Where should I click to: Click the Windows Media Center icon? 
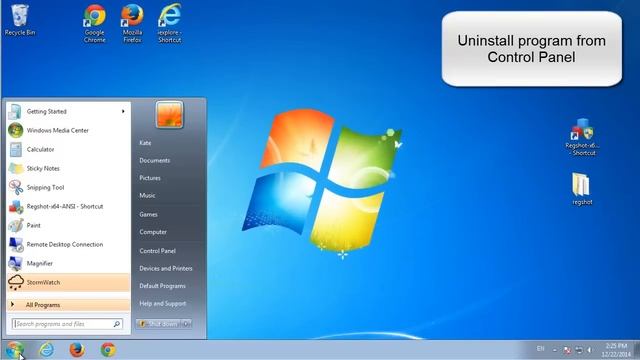(16, 131)
